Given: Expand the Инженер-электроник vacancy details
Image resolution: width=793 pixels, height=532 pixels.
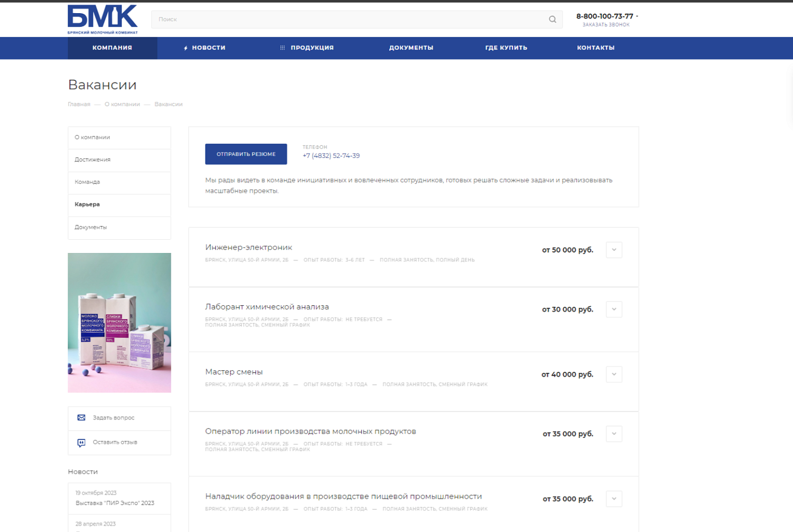Looking at the screenshot, I should tap(614, 250).
